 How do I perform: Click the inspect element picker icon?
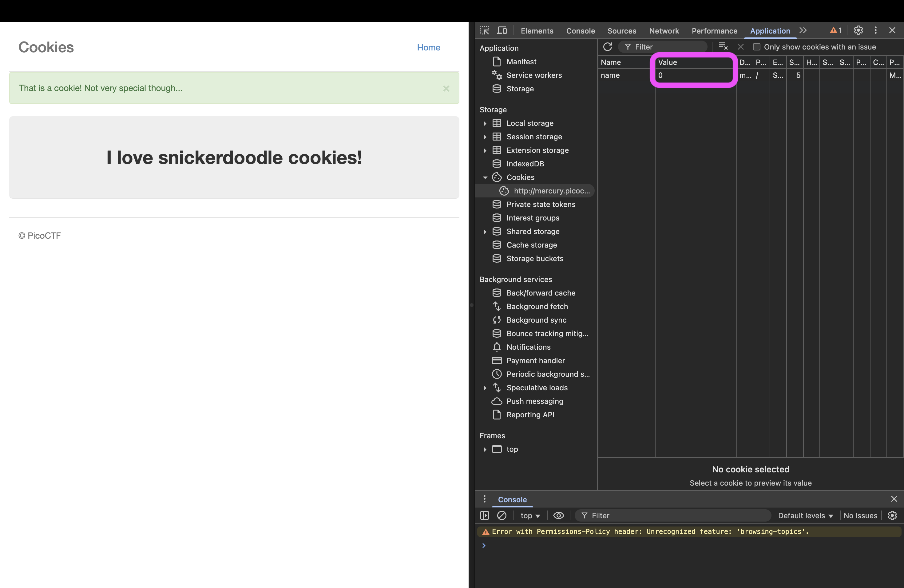tap(485, 30)
